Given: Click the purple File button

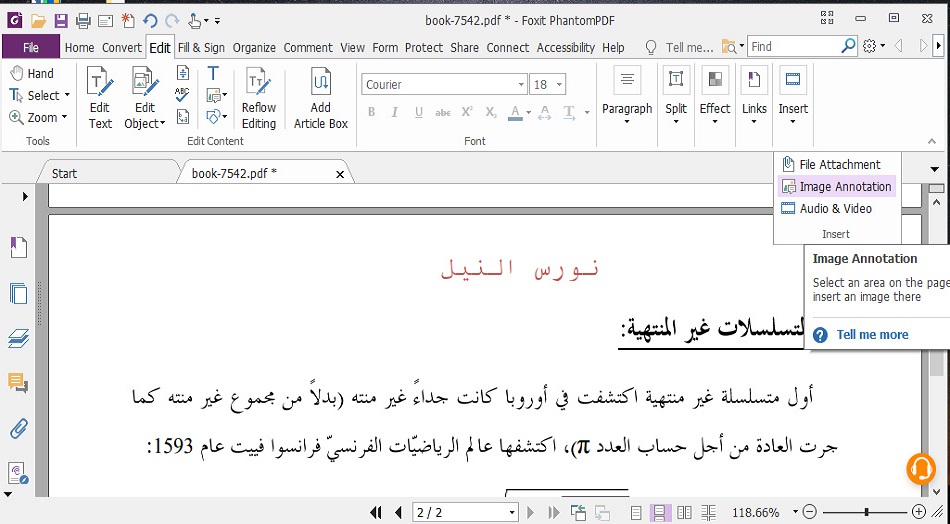Looking at the screenshot, I should 31,47.
